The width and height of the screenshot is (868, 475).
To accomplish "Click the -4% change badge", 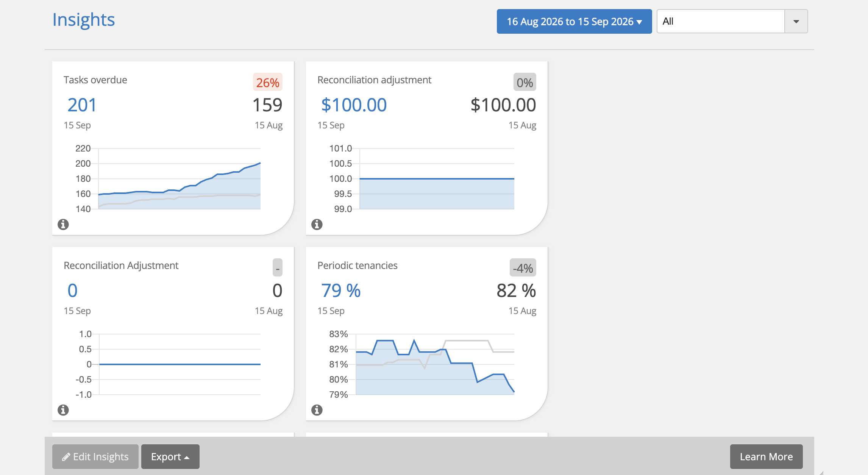I will (523, 268).
